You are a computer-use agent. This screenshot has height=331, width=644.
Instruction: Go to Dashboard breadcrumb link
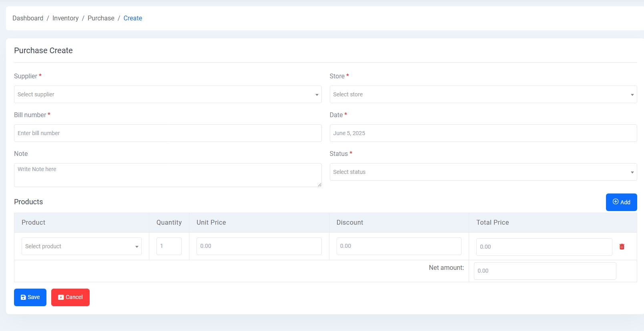28,18
